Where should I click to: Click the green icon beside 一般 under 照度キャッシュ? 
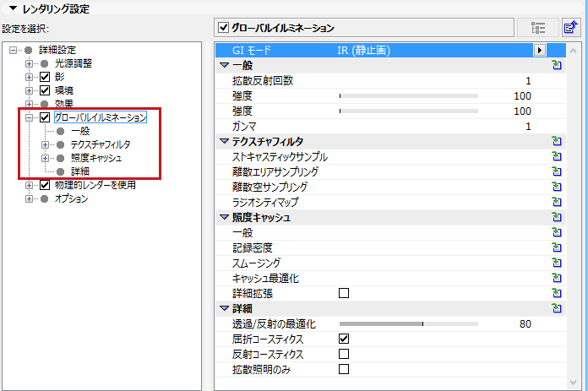[557, 232]
